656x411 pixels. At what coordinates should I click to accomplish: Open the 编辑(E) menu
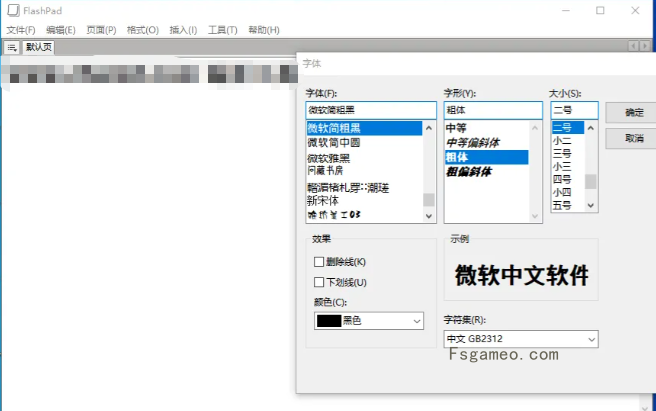click(61, 30)
